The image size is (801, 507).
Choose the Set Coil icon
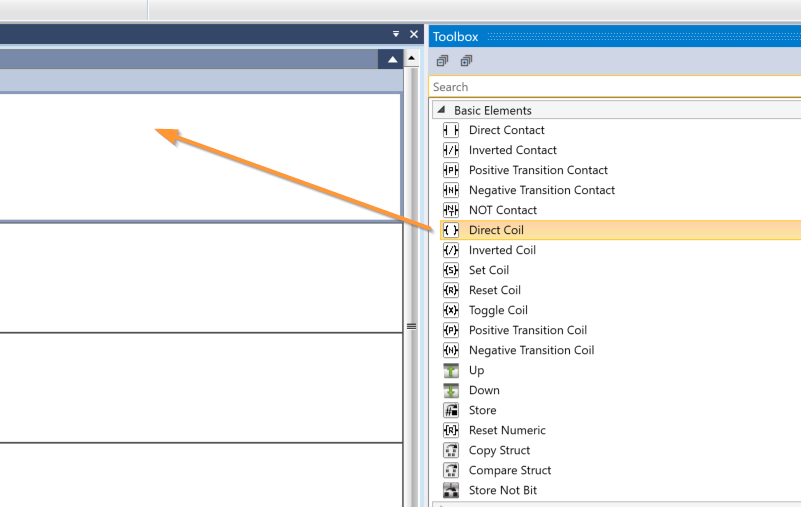pyautogui.click(x=450, y=270)
